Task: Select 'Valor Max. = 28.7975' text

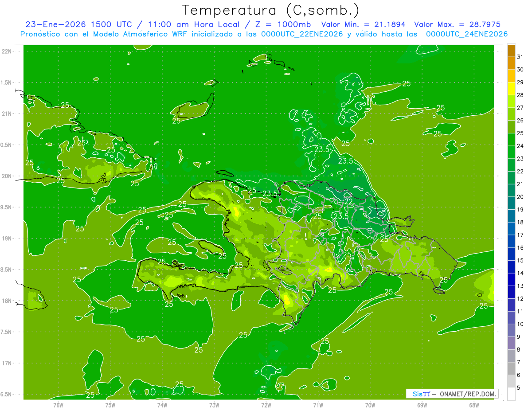Action: [457, 24]
